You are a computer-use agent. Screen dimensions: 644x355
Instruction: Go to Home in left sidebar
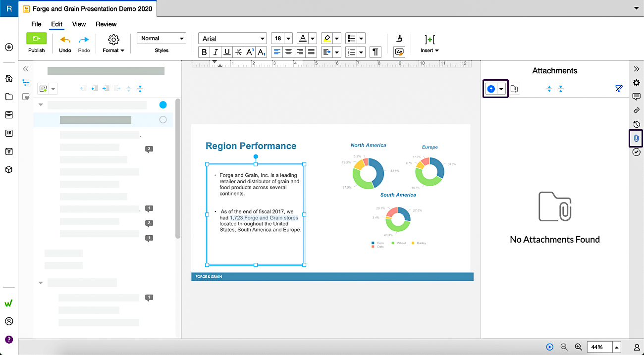pos(9,78)
